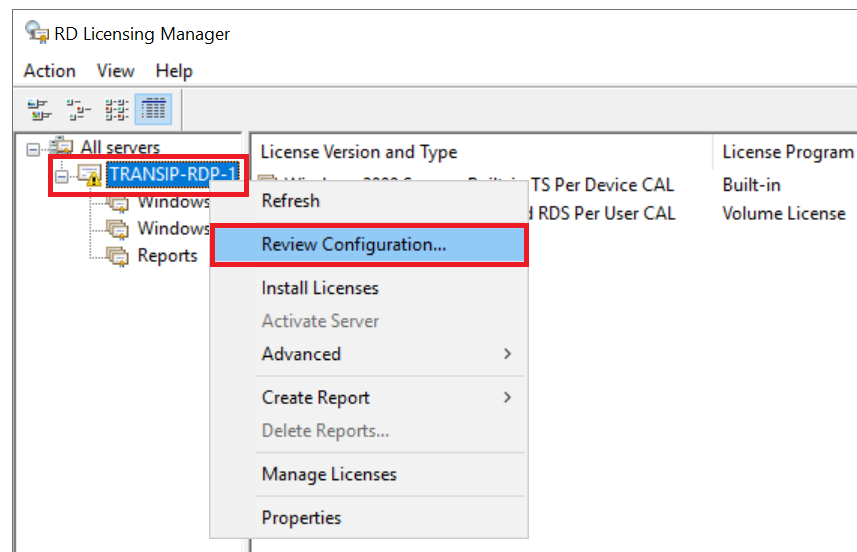Image resolution: width=857 pixels, height=552 pixels.
Task: Click the greyed Delete Reports entry
Action: pos(369,431)
